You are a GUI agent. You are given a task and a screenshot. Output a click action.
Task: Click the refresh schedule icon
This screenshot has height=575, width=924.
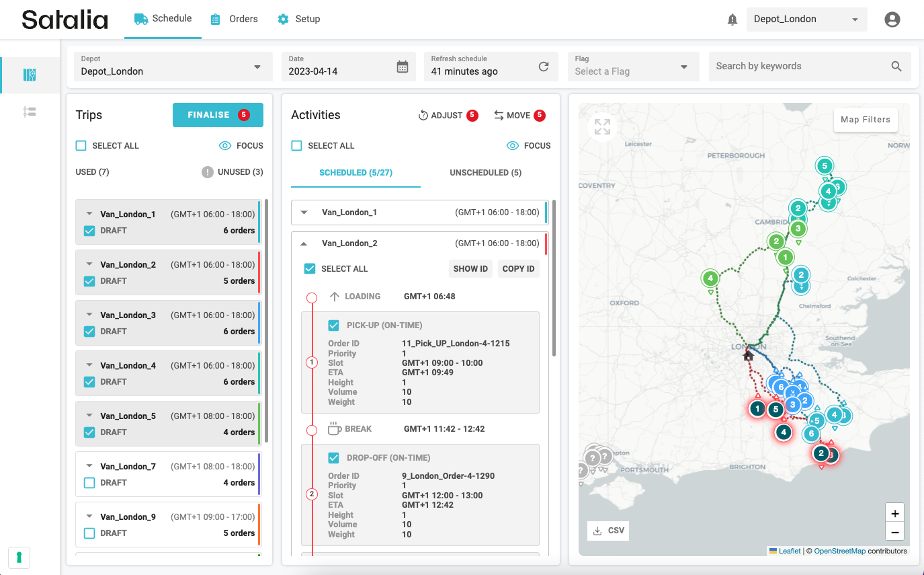544,67
